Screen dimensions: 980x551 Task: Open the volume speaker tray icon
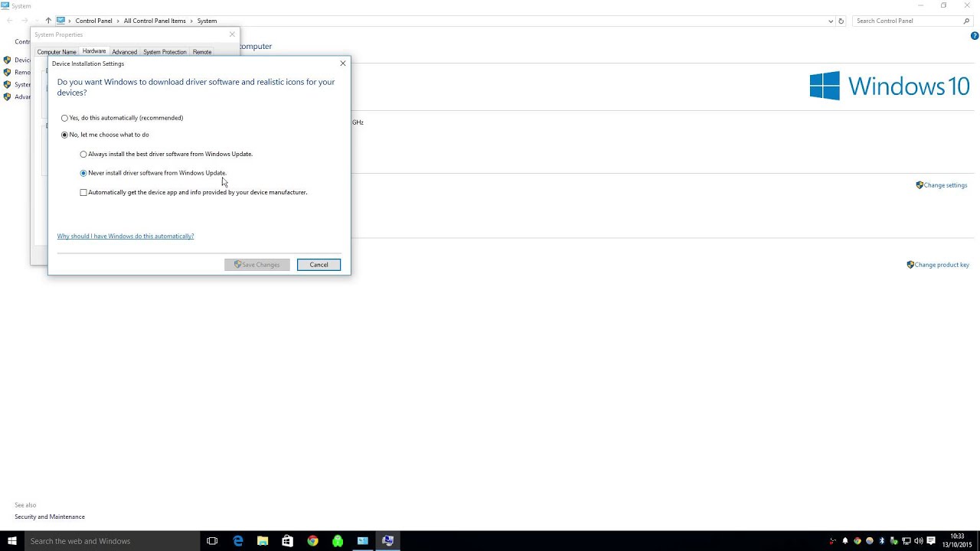click(919, 541)
